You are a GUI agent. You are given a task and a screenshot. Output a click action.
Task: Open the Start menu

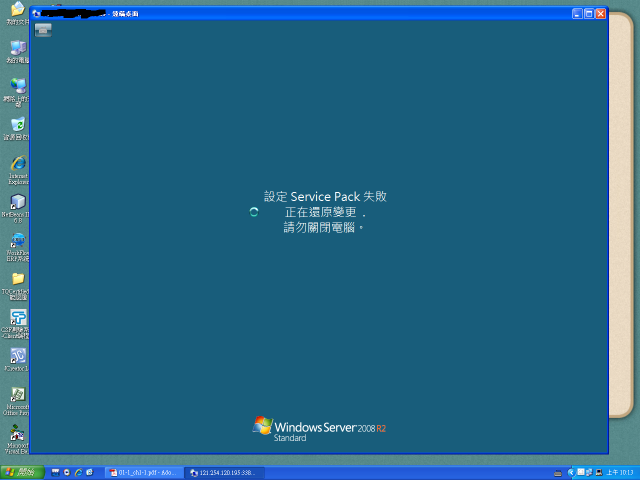(x=22, y=473)
